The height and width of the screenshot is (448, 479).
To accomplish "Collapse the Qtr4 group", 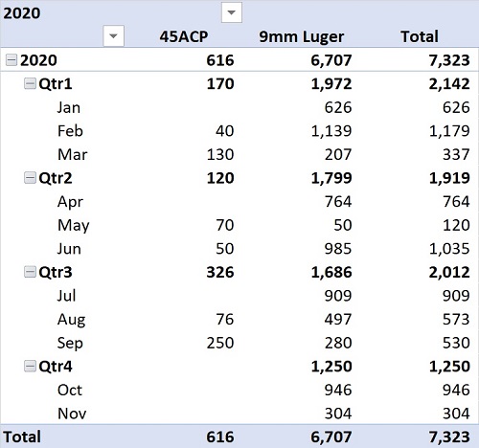I will click(x=30, y=366).
